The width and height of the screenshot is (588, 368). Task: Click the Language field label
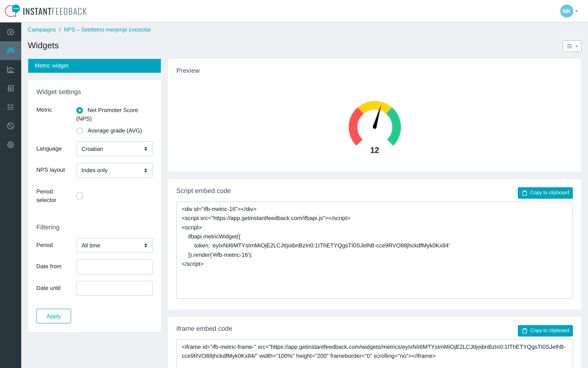[x=49, y=149]
